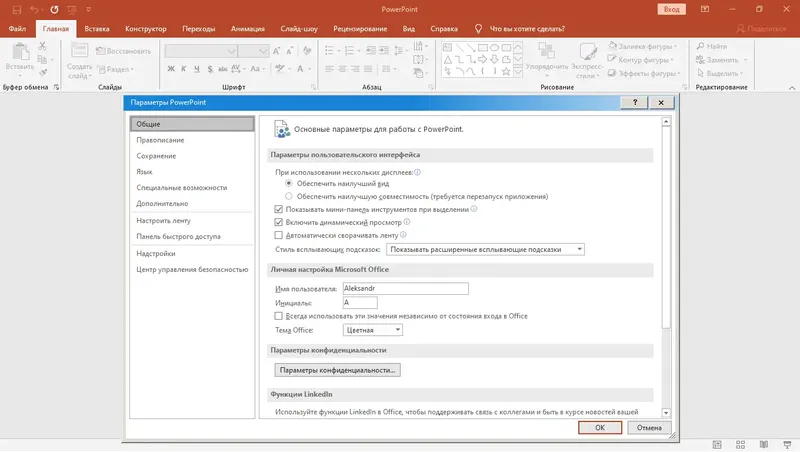Click the dialog help question mark button
Viewport: 800px width, 452px height.
pos(635,103)
